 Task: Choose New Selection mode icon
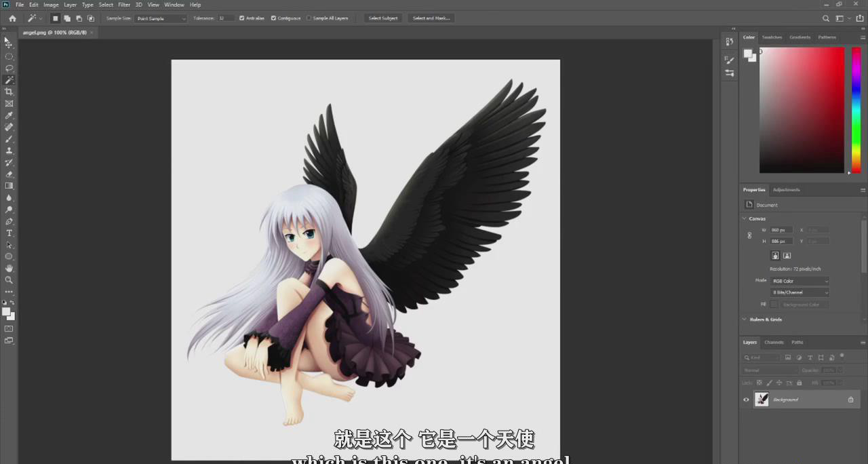pos(56,18)
